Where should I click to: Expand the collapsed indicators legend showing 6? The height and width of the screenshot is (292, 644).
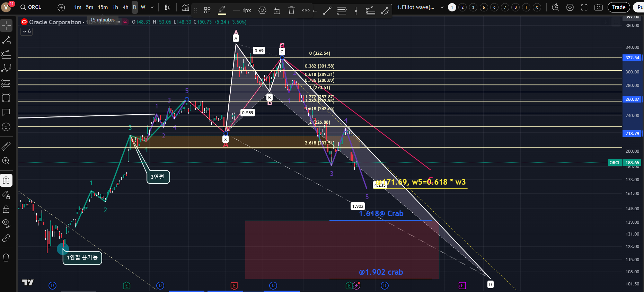pyautogui.click(x=27, y=32)
